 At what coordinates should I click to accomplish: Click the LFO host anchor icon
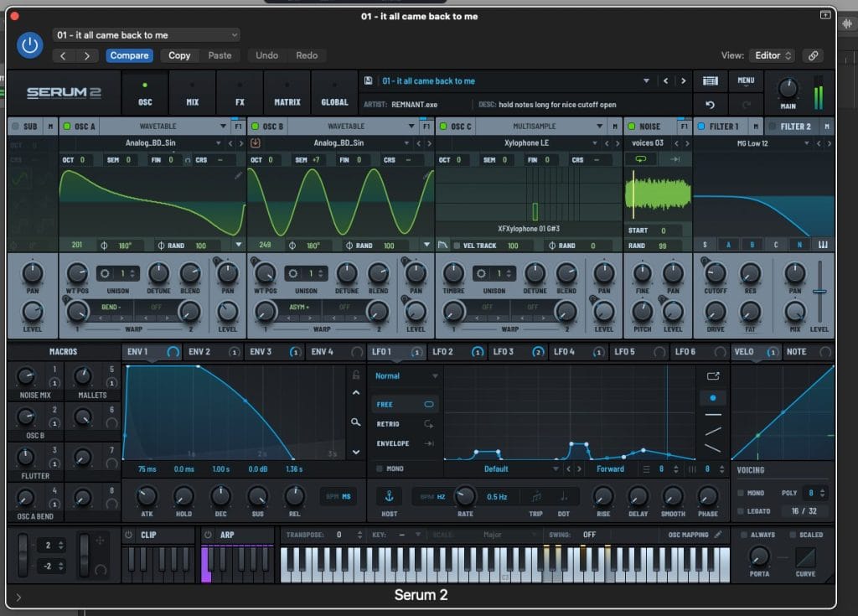[389, 496]
